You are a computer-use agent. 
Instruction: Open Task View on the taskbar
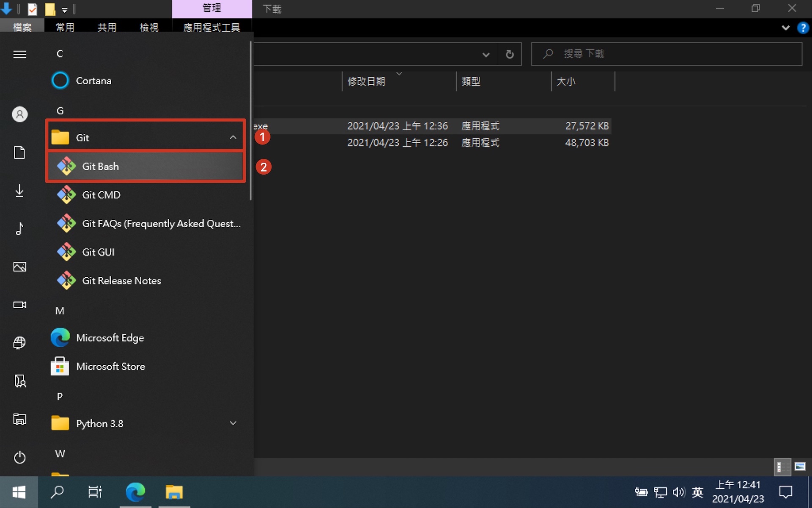(x=95, y=492)
